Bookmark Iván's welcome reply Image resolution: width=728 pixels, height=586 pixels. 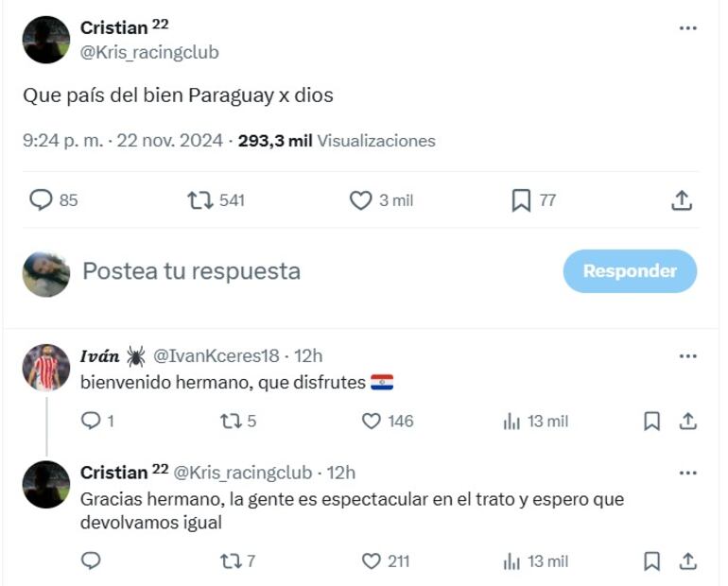(x=651, y=421)
